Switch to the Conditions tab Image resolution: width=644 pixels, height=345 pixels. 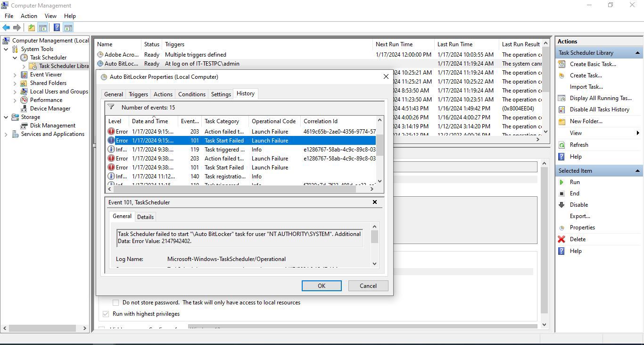coord(192,94)
